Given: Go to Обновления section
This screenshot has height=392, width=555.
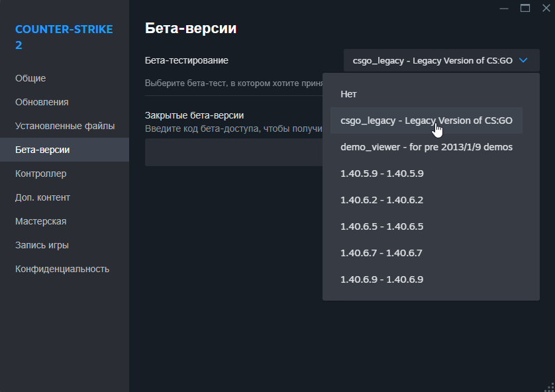Looking at the screenshot, I should point(42,102).
